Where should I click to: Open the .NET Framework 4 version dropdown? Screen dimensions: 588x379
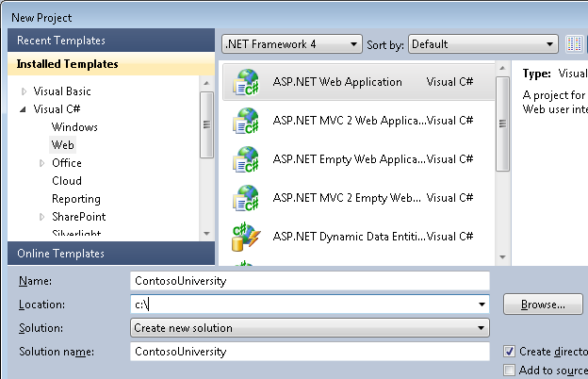[291, 44]
